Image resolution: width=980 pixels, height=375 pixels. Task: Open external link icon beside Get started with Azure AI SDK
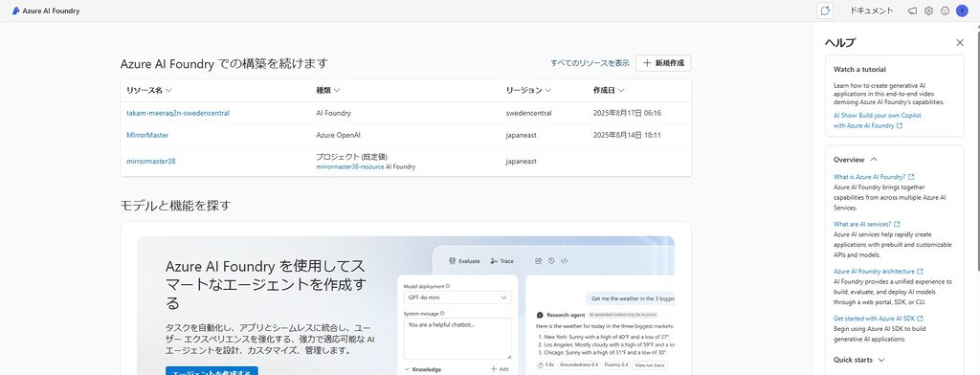[x=920, y=319]
